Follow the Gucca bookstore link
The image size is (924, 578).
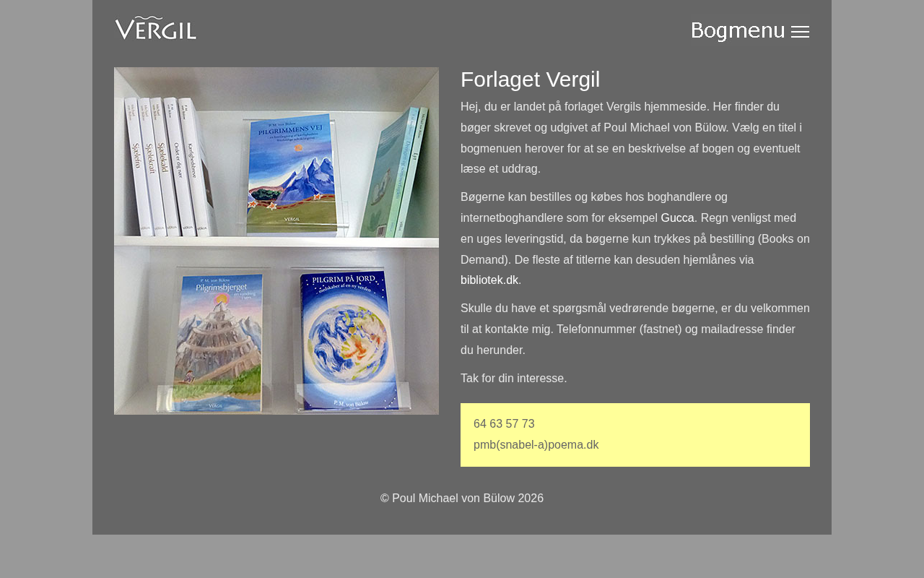[x=677, y=217]
